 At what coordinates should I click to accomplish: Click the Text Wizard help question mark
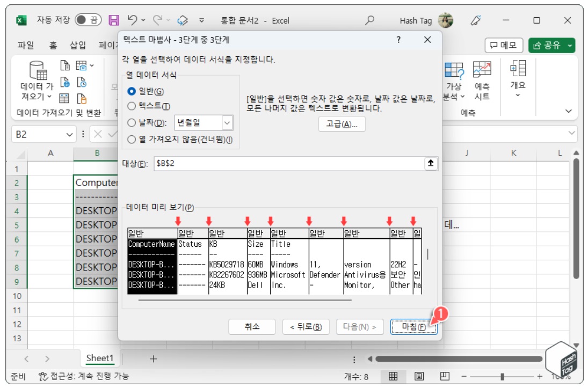[x=398, y=39]
